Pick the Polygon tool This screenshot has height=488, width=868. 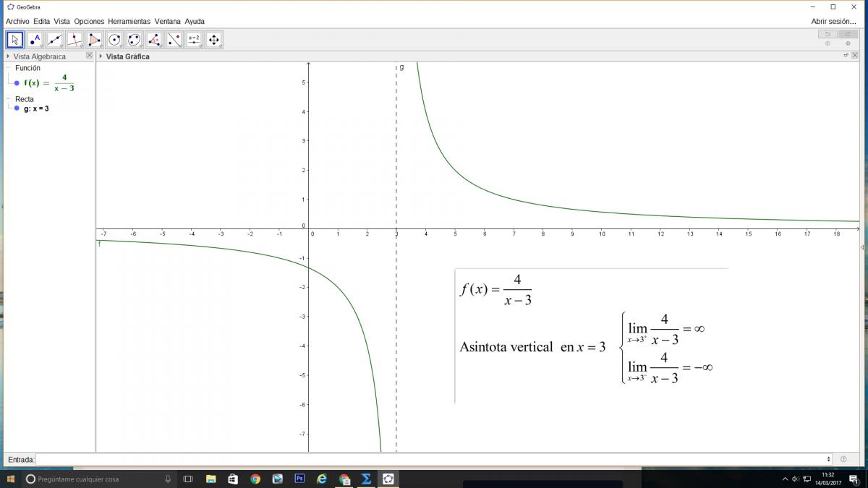[95, 40]
